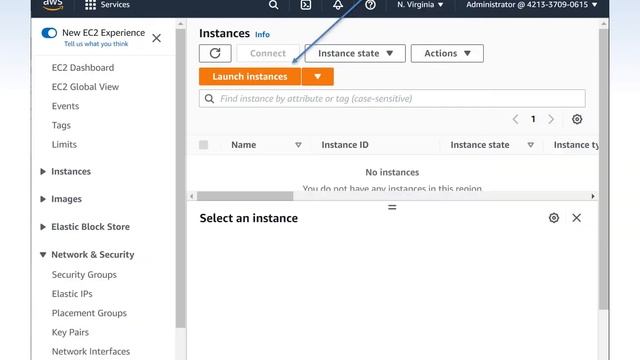Close the Select an instance panel
Viewport: 640px width, 360px height.
[x=576, y=218]
